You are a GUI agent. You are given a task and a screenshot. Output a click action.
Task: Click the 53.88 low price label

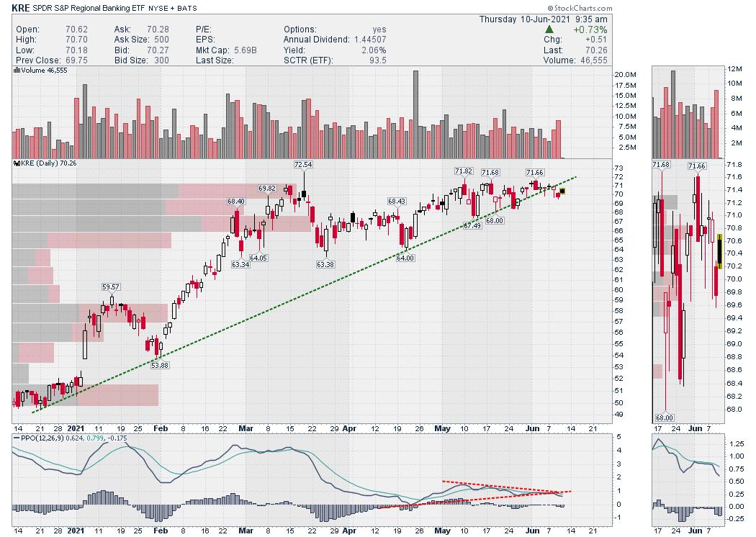161,365
